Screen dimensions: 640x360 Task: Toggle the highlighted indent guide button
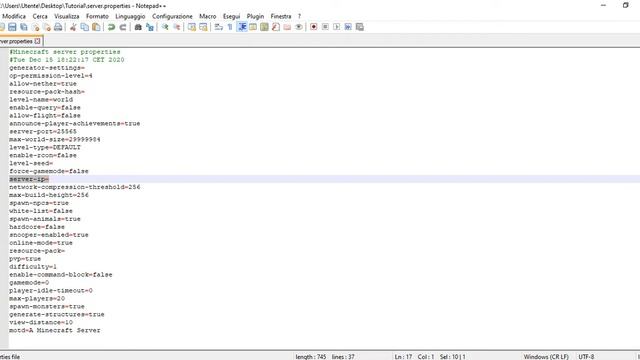pyautogui.click(x=242, y=27)
